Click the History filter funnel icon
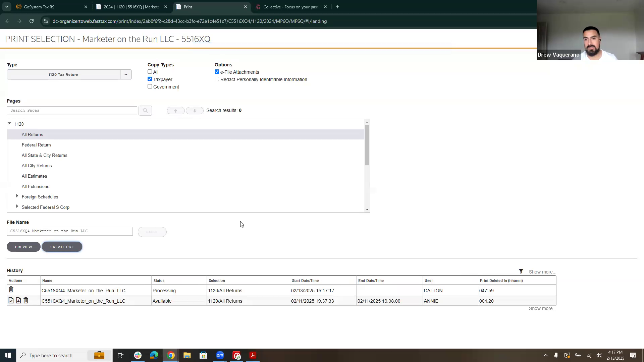The height and width of the screenshot is (362, 644). [x=521, y=271]
